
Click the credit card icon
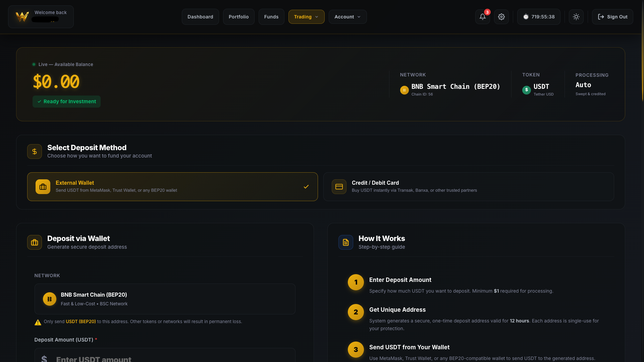339,187
